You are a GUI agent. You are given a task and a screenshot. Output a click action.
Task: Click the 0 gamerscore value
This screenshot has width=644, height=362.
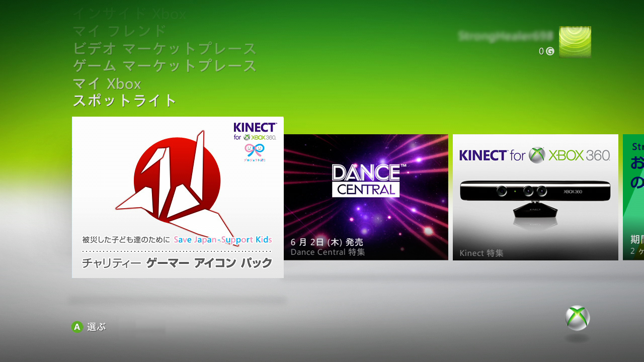click(x=541, y=51)
